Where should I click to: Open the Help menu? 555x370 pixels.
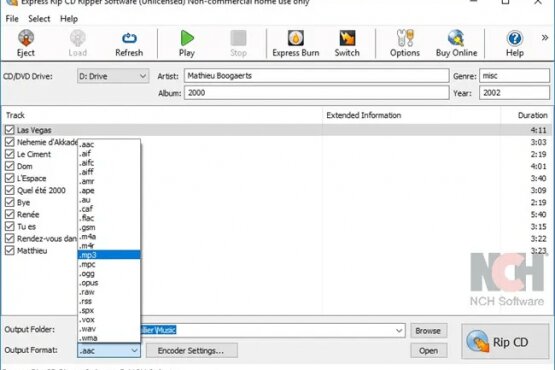[x=69, y=19]
